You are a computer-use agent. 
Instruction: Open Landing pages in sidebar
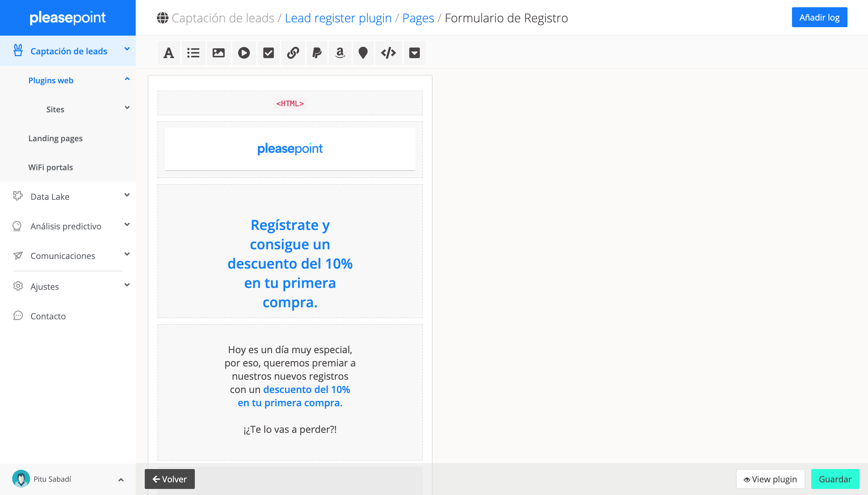55,138
